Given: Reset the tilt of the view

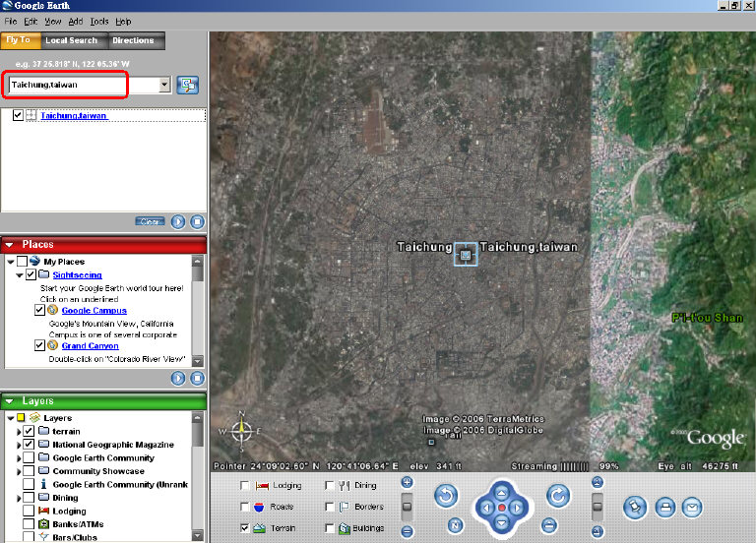Looking at the screenshot, I should 549,525.
